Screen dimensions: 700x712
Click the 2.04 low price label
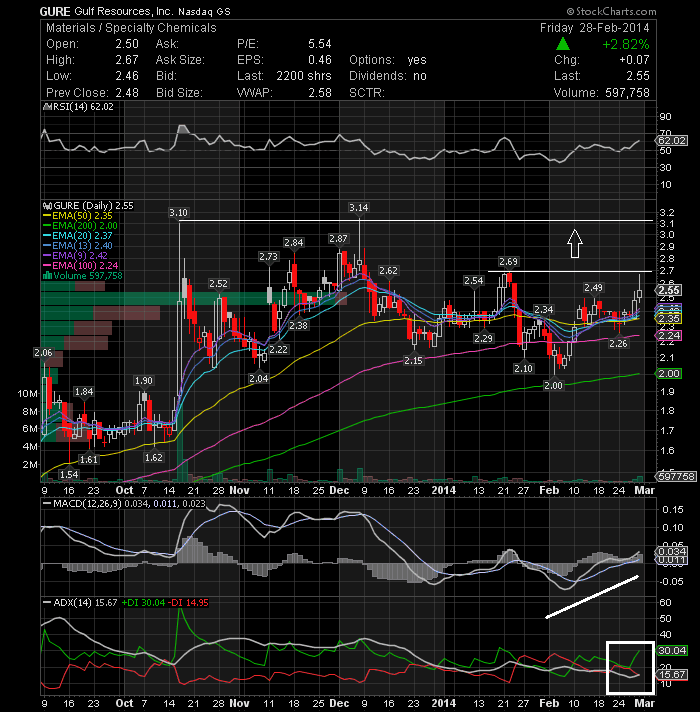pos(259,378)
